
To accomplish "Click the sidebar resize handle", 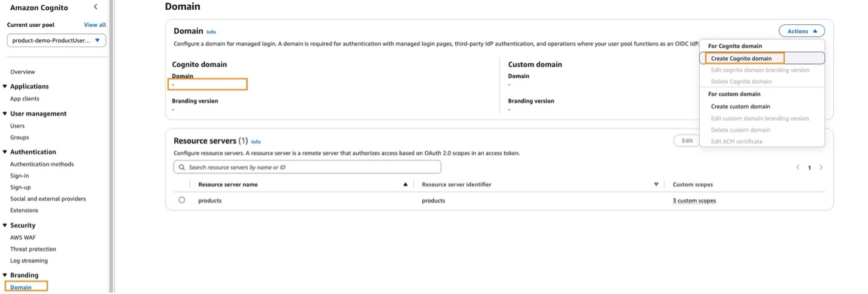I will 112,147.
